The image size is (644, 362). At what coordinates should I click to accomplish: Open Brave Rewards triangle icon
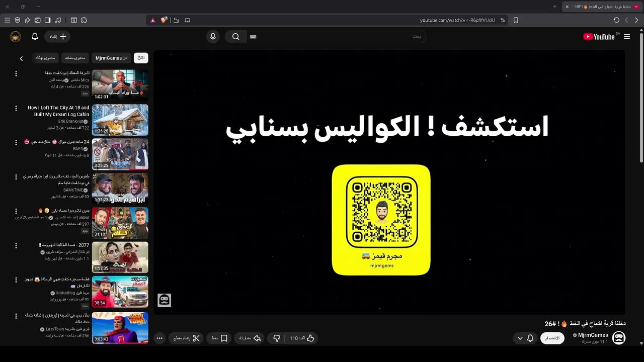[x=153, y=20]
